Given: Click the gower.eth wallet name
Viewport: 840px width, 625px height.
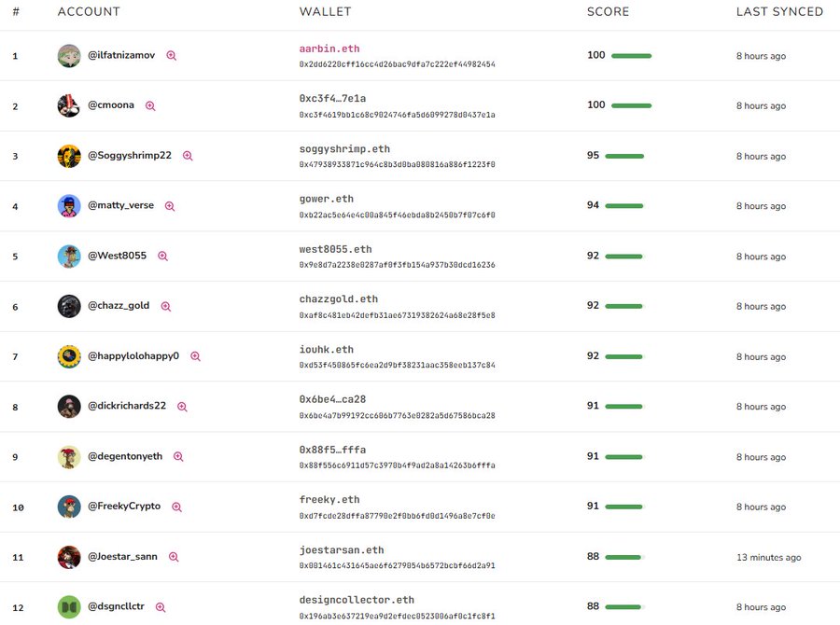Looking at the screenshot, I should [x=327, y=199].
